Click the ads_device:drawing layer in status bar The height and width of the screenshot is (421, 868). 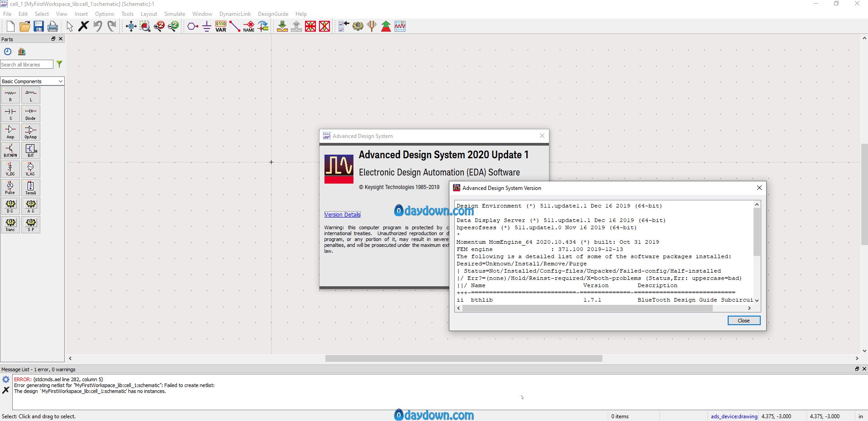point(734,416)
